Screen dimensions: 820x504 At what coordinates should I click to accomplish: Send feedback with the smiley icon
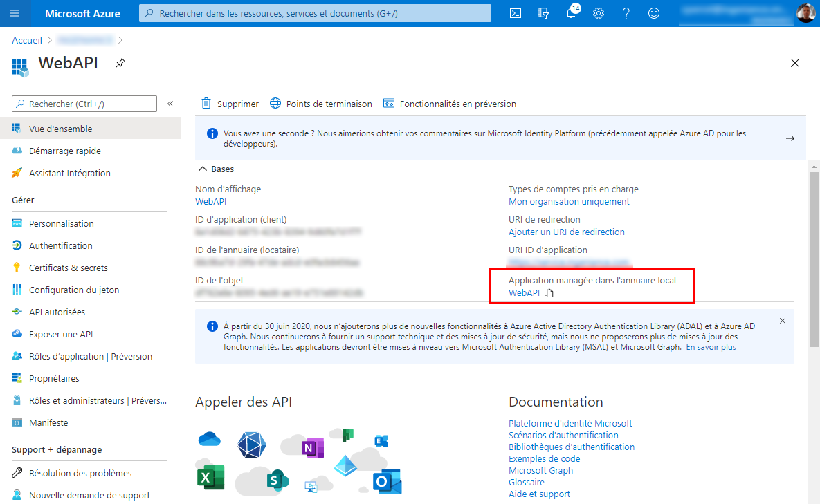654,13
